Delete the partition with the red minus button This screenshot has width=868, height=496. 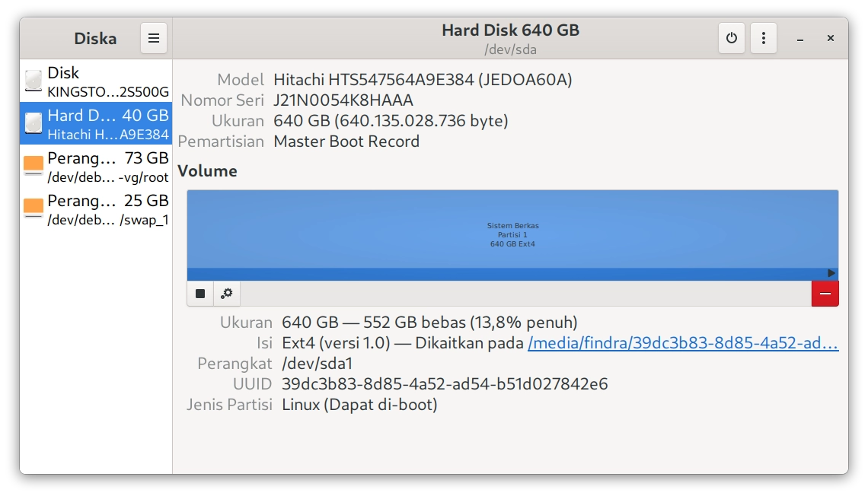click(x=825, y=293)
